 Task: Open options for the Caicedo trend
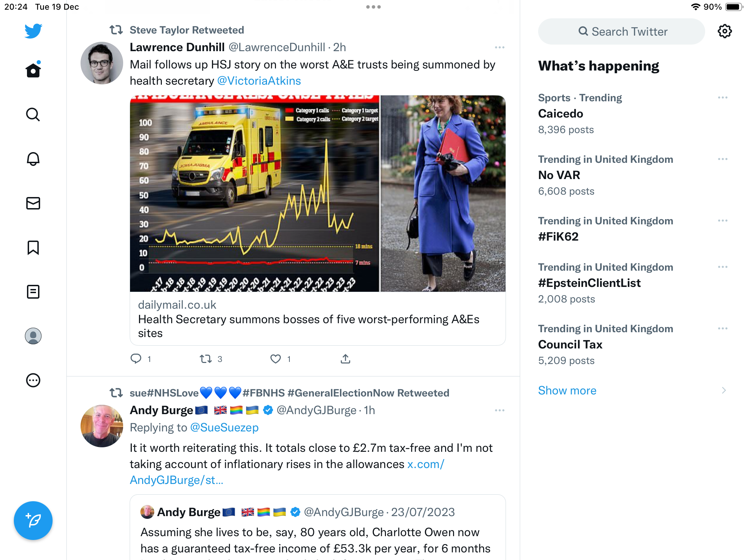(723, 98)
